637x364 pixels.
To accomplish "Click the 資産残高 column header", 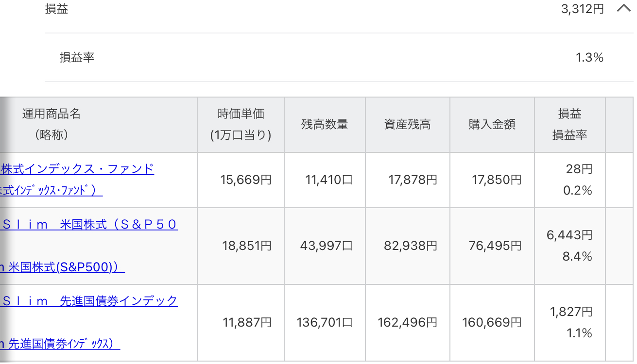I will [x=407, y=124].
